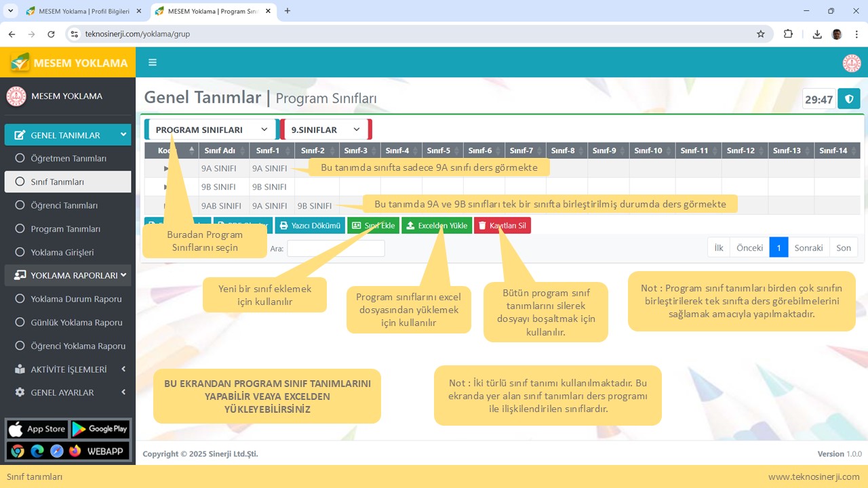
Task: Click the Kayıtları Sil button
Action: (x=502, y=226)
